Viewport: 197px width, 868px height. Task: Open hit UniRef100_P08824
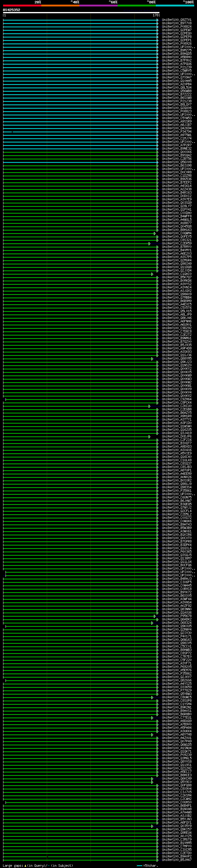point(177,26)
